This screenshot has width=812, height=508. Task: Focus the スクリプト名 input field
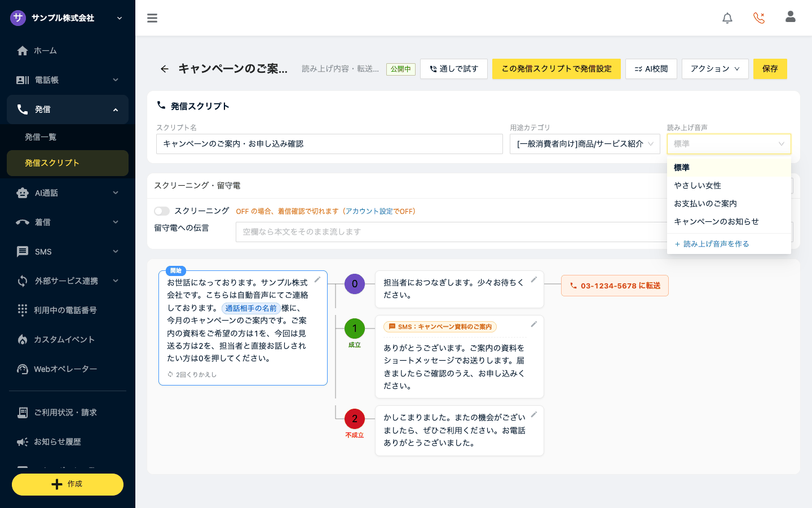tap(329, 144)
